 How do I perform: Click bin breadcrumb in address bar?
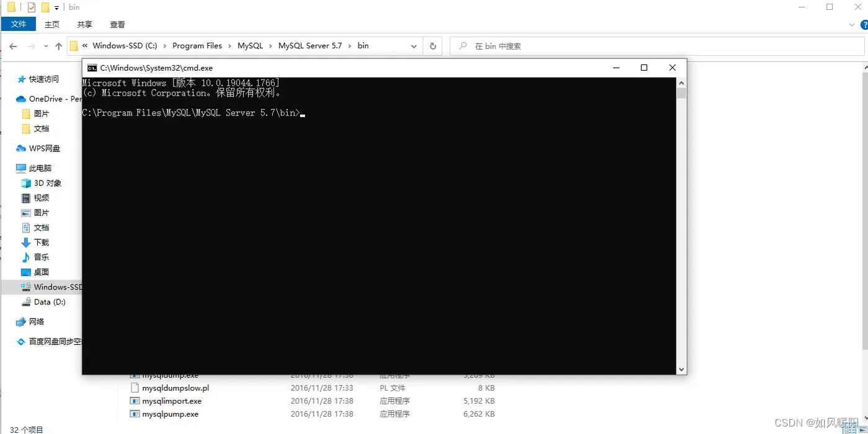[363, 46]
